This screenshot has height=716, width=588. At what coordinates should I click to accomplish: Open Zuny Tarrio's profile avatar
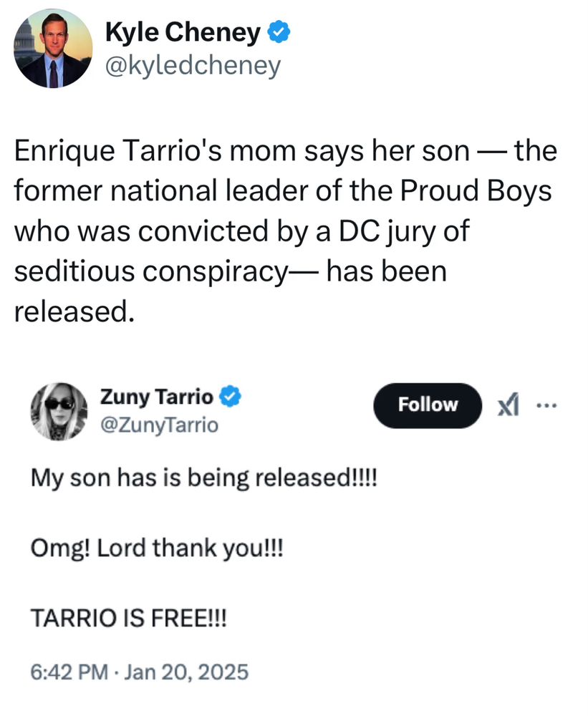coord(59,411)
